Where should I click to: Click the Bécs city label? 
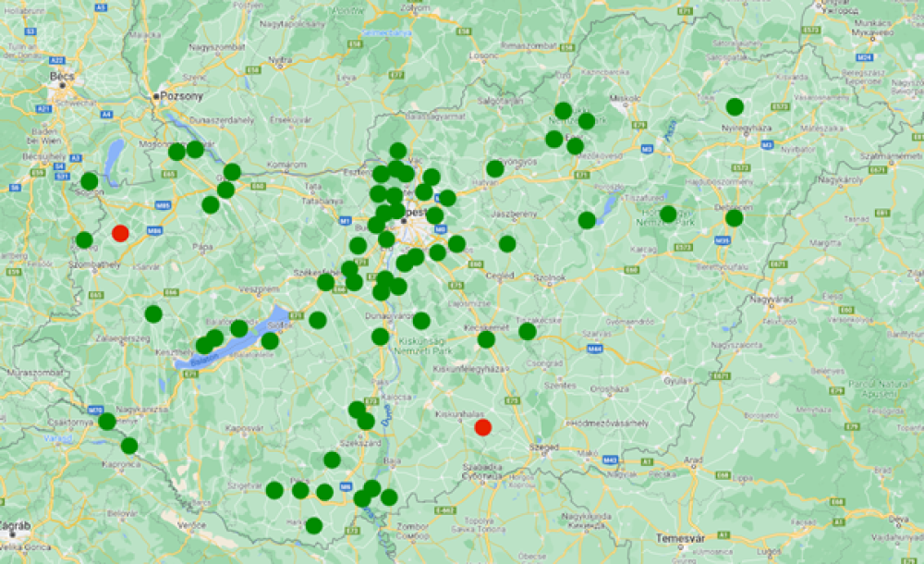pos(62,76)
